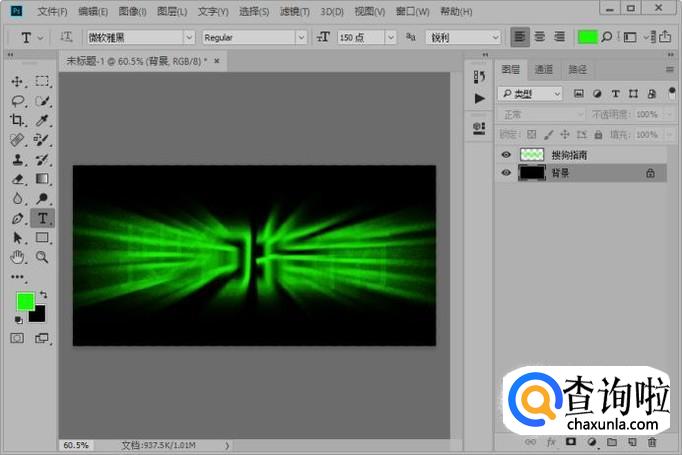Switch to the 通道 tab

(x=543, y=70)
